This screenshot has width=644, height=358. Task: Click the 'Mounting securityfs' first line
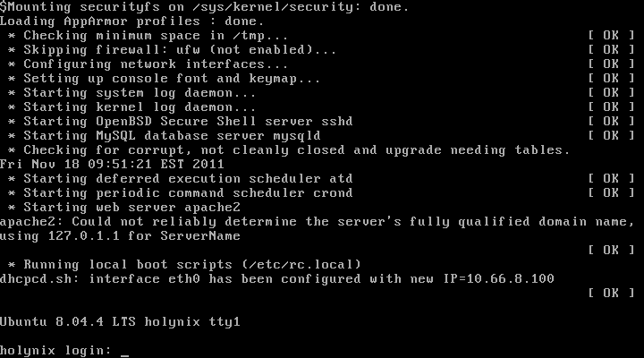(x=205, y=6)
